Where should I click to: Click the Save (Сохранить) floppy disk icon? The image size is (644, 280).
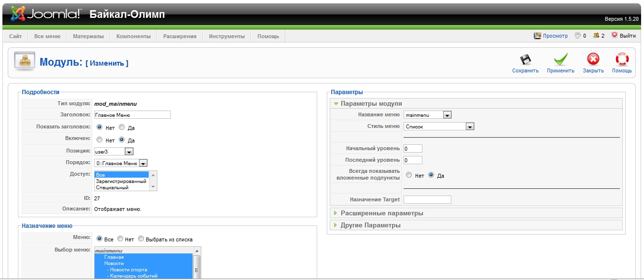525,59
